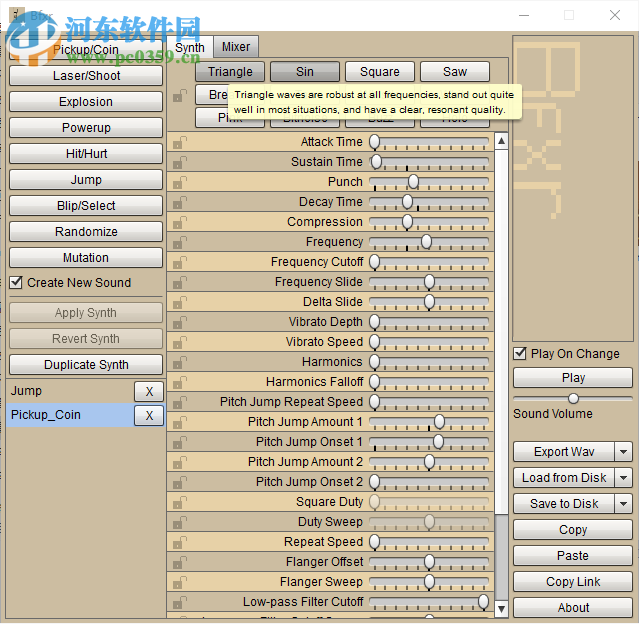Open Load from Disk dropdown arrow
The width and height of the screenshot is (639, 624).
[x=624, y=478]
